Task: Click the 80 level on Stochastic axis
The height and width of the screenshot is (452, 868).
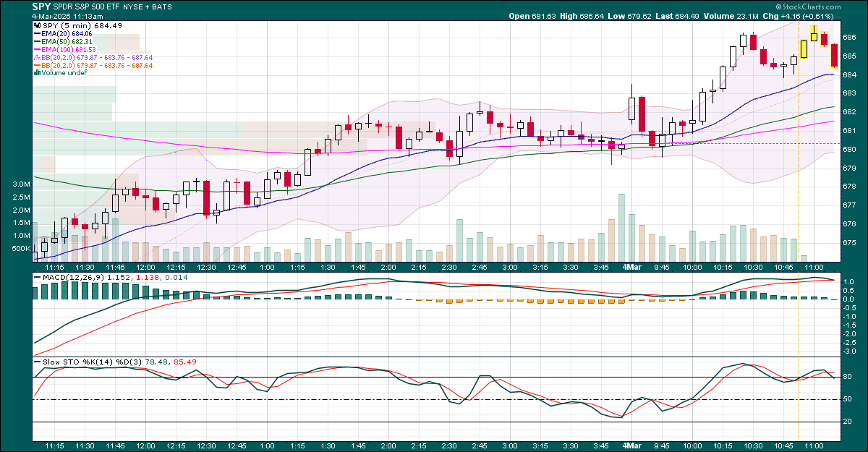Action: 848,377
